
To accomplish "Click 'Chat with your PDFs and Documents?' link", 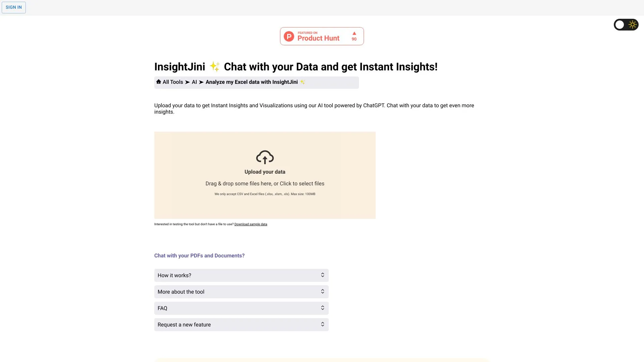I will [199, 255].
